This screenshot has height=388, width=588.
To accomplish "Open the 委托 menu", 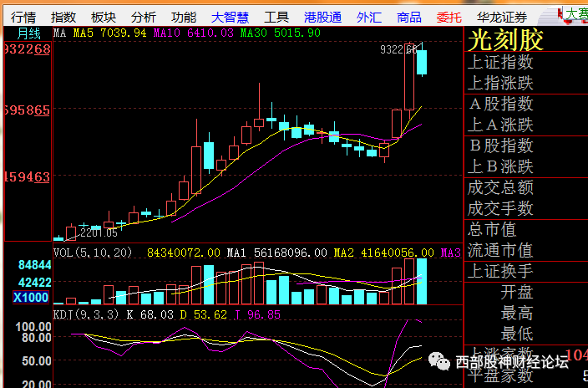I will coord(449,17).
